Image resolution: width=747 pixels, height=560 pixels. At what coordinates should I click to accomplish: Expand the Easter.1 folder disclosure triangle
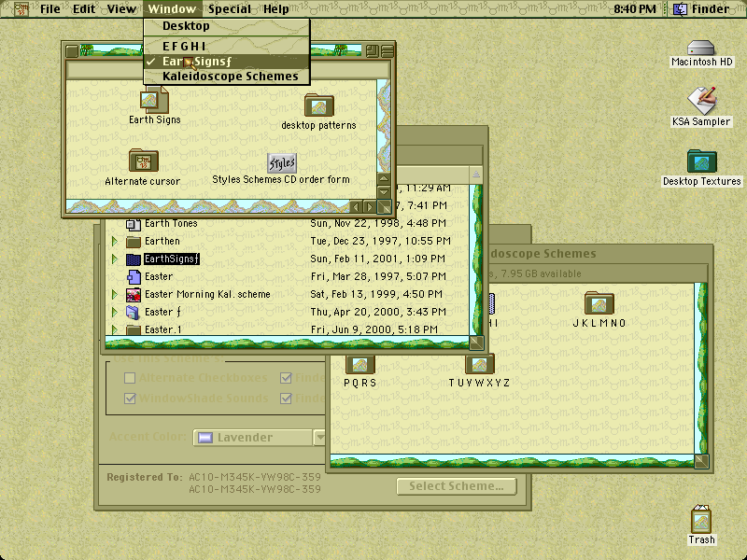point(114,329)
